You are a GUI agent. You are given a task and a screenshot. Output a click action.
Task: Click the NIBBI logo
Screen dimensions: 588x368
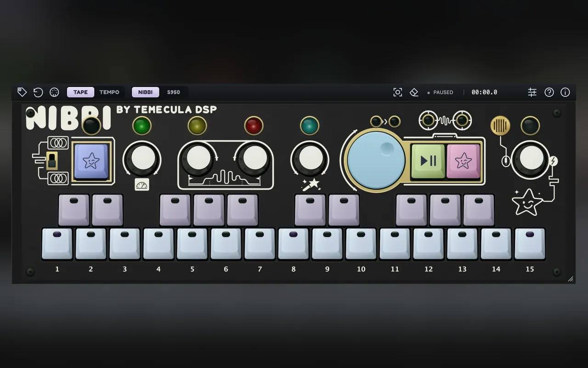tap(69, 118)
